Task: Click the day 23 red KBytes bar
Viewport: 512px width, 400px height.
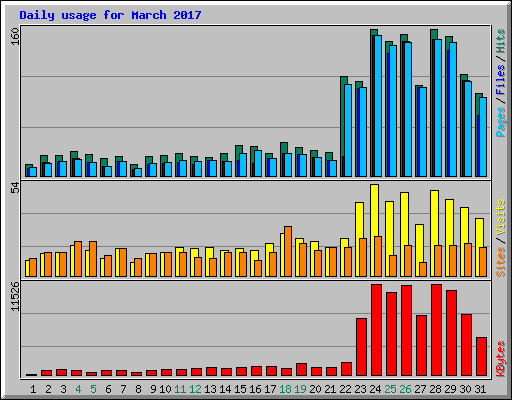Action: point(361,347)
